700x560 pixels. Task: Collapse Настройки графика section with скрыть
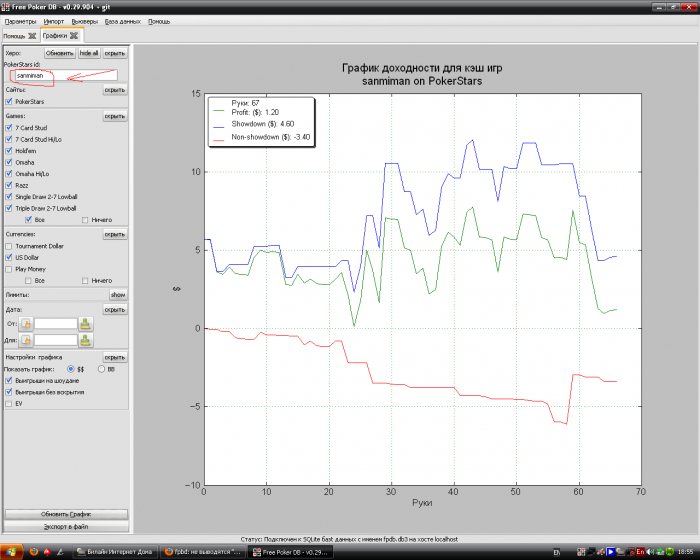click(115, 357)
